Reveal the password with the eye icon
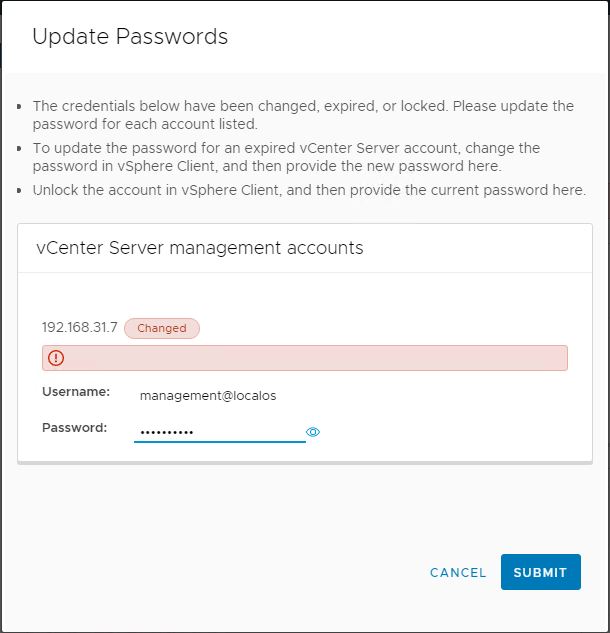 [313, 432]
